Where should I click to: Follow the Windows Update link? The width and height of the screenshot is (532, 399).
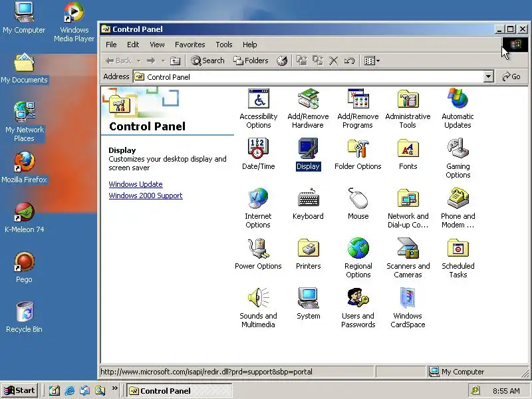pos(136,184)
